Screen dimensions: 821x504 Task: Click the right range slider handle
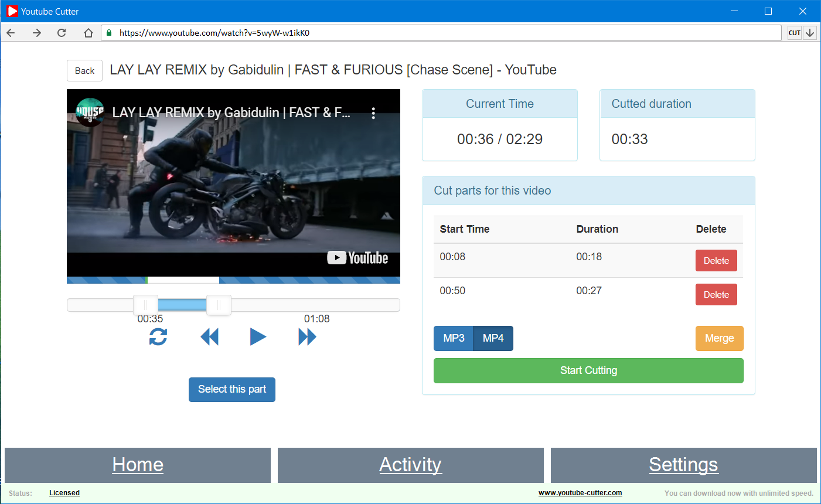[x=219, y=305]
